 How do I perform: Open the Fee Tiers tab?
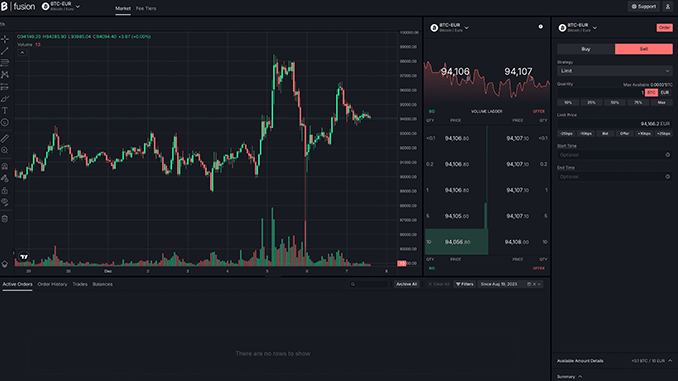click(x=146, y=8)
